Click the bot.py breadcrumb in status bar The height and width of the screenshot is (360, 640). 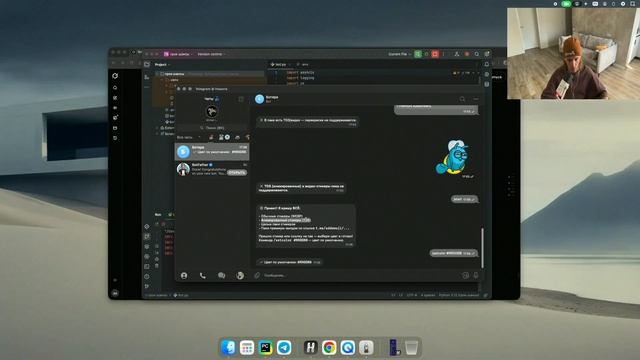pos(181,295)
